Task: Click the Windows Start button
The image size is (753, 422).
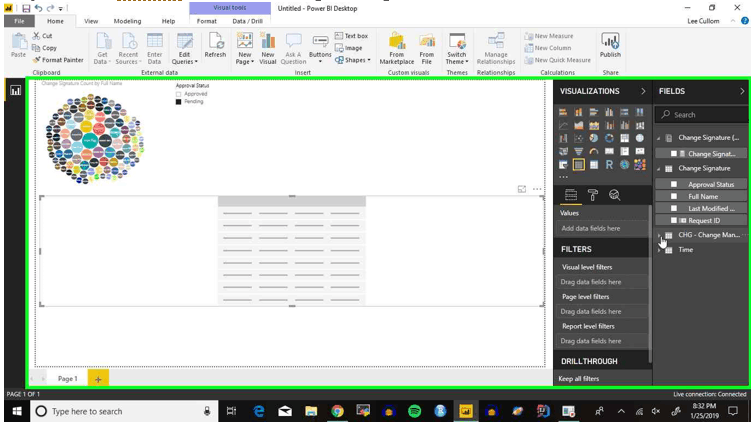Action: click(x=17, y=411)
